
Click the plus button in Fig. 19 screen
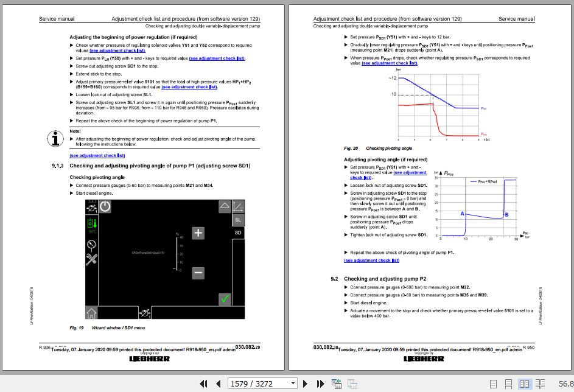[198, 233]
